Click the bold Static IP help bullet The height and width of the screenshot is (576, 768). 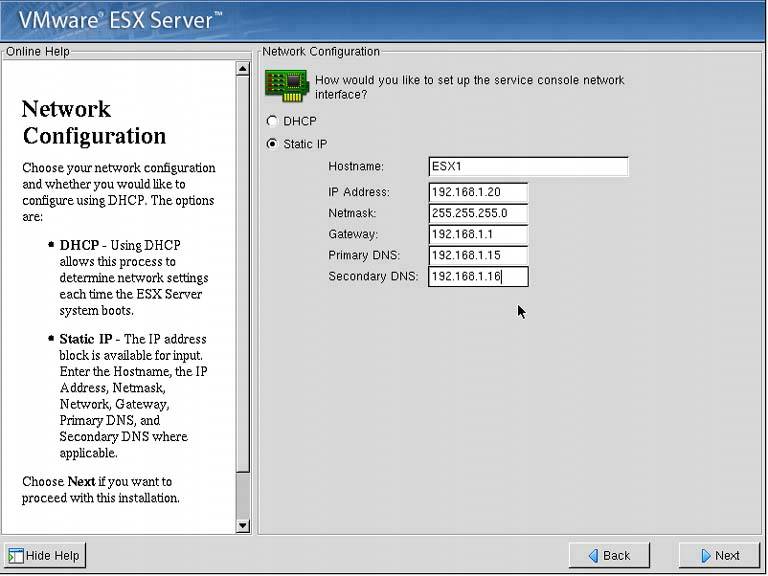[85, 339]
